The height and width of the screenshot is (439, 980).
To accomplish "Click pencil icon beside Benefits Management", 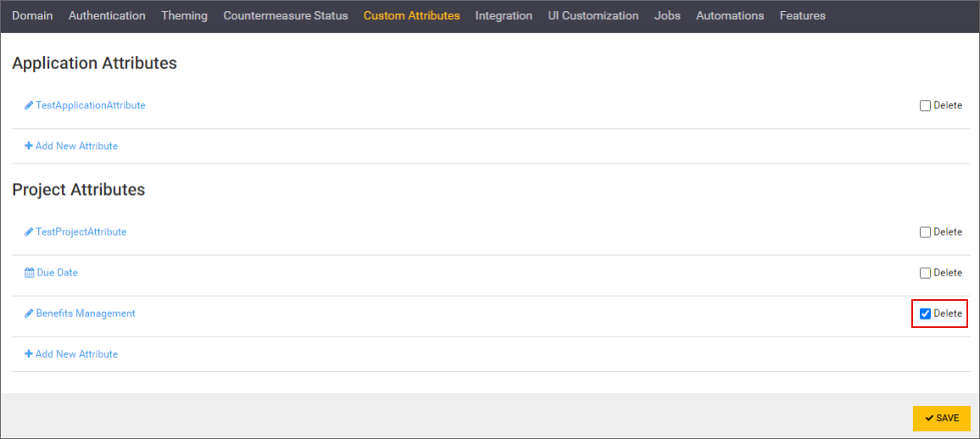I will 29,314.
